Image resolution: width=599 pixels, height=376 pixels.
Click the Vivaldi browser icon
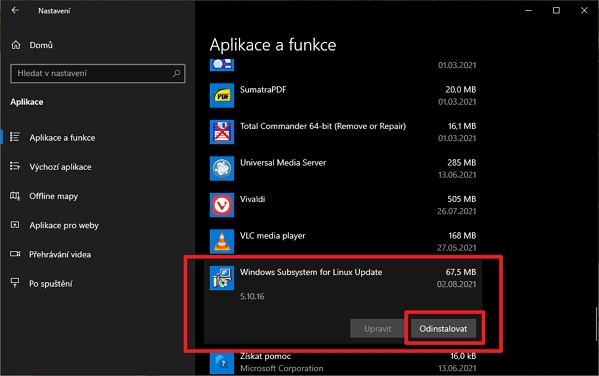222,205
